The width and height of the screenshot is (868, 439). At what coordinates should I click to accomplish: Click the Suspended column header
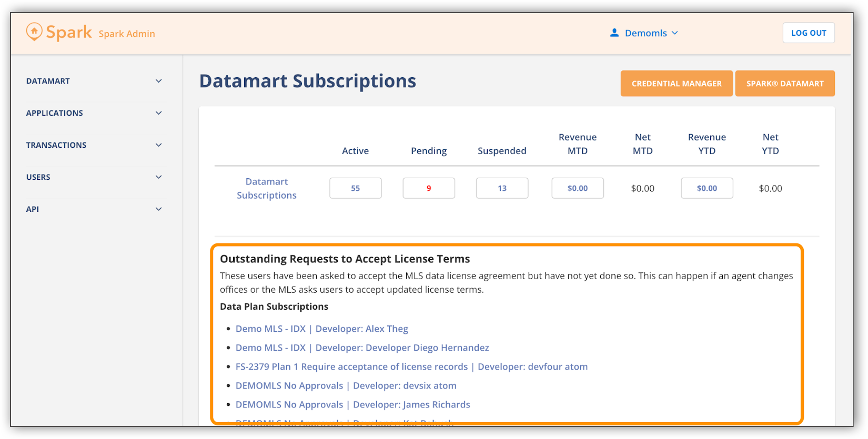[502, 151]
